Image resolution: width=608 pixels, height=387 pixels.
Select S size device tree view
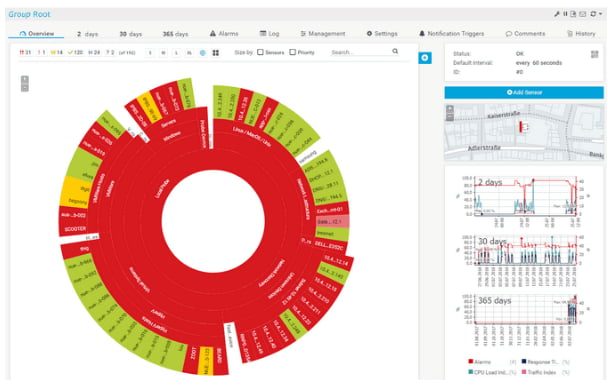[x=150, y=53]
